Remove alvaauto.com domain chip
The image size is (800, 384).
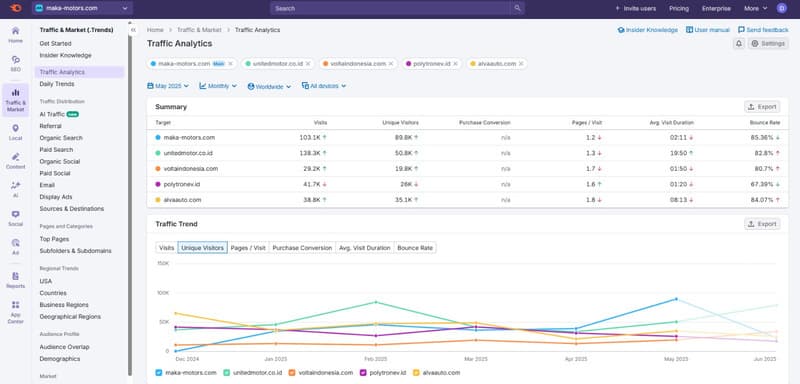(520, 64)
